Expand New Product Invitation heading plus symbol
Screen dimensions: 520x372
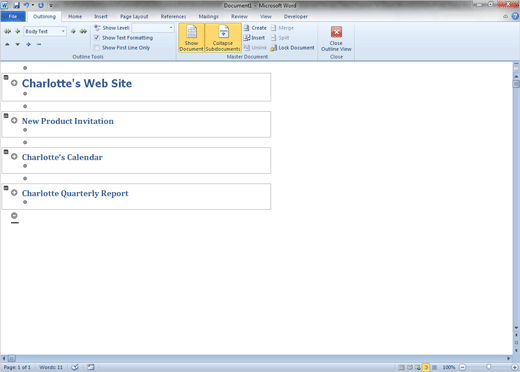click(x=14, y=120)
